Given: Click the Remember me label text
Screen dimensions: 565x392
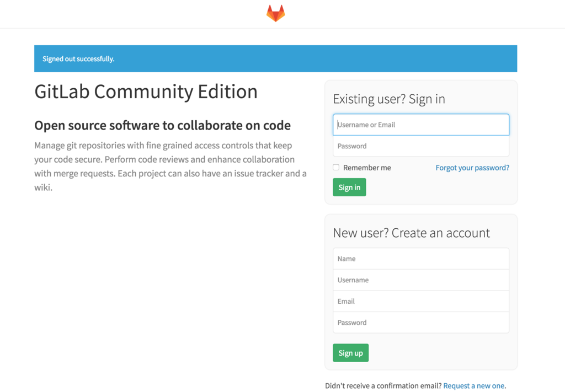Looking at the screenshot, I should pyautogui.click(x=367, y=168).
